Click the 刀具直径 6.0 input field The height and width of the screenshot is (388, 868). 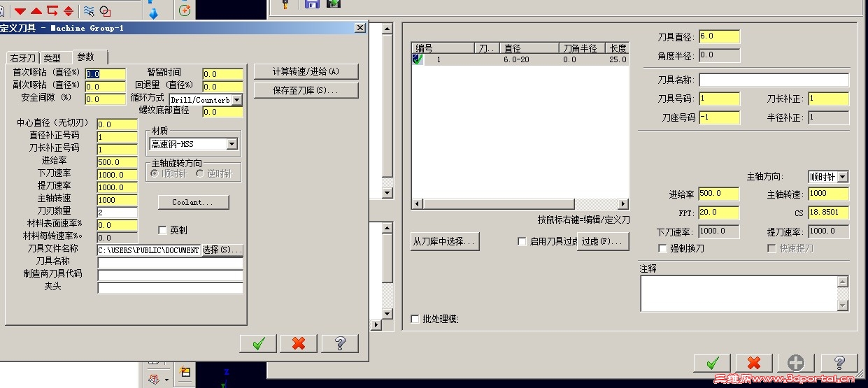click(718, 36)
